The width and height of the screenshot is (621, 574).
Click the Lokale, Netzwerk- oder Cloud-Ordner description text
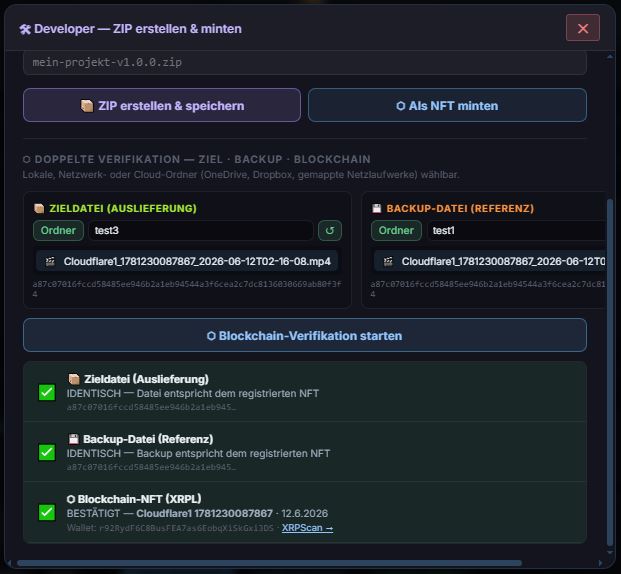click(241, 175)
